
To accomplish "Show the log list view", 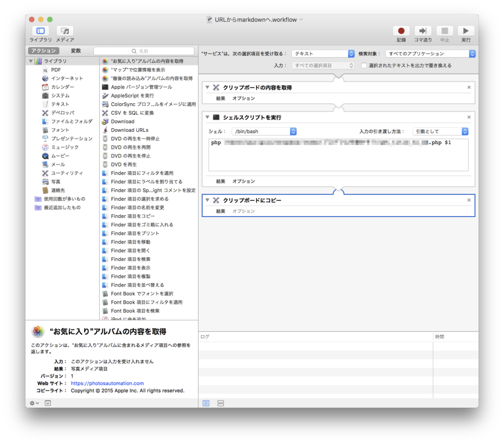I will pyautogui.click(x=206, y=403).
